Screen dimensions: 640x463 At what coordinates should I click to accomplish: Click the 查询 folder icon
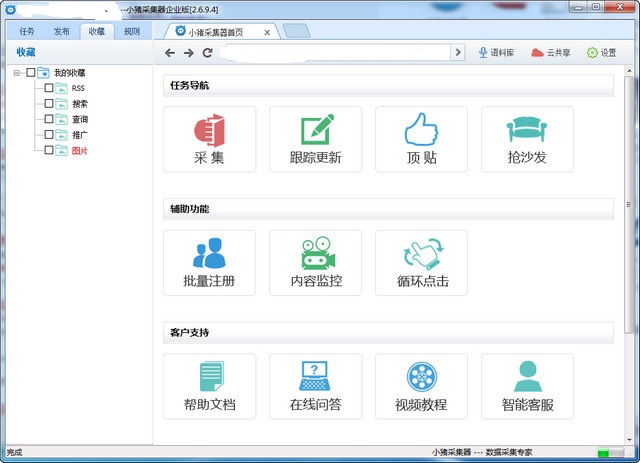click(61, 119)
